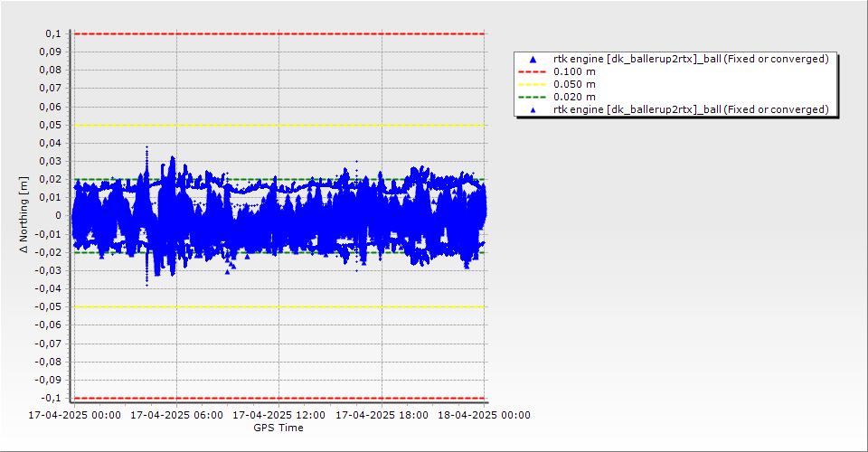Click the small blue triangle legend marker
The image size is (868, 452).
point(533,110)
